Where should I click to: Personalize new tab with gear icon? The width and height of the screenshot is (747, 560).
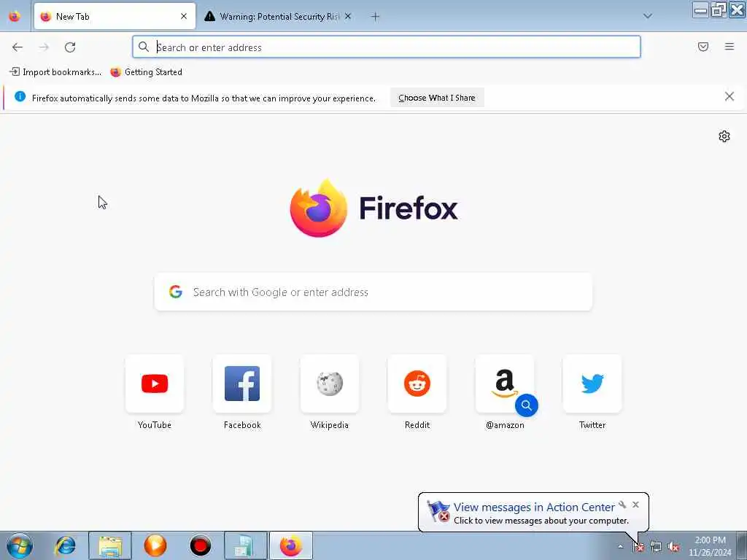[724, 136]
